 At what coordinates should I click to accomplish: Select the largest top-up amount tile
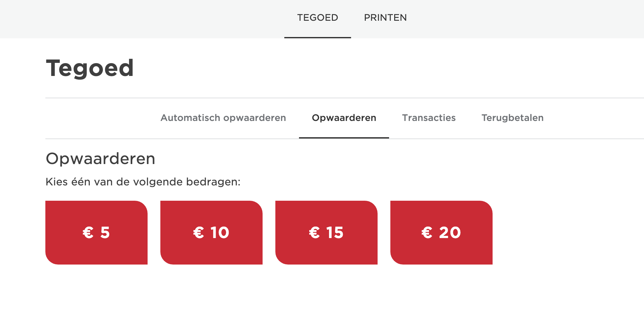(x=441, y=232)
